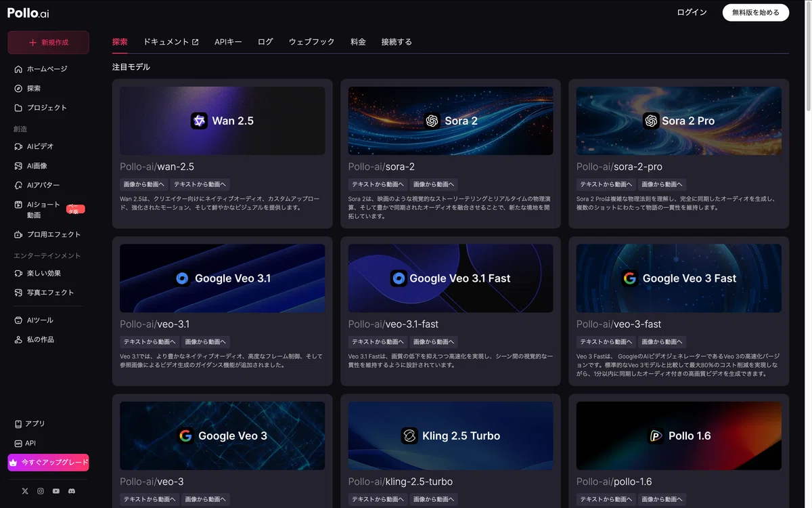Open the AIショート動画 sidebar icon

[18, 205]
